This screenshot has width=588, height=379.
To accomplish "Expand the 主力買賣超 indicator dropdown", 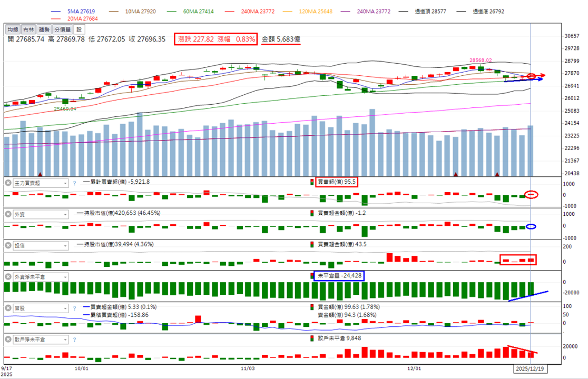I will (65, 183).
